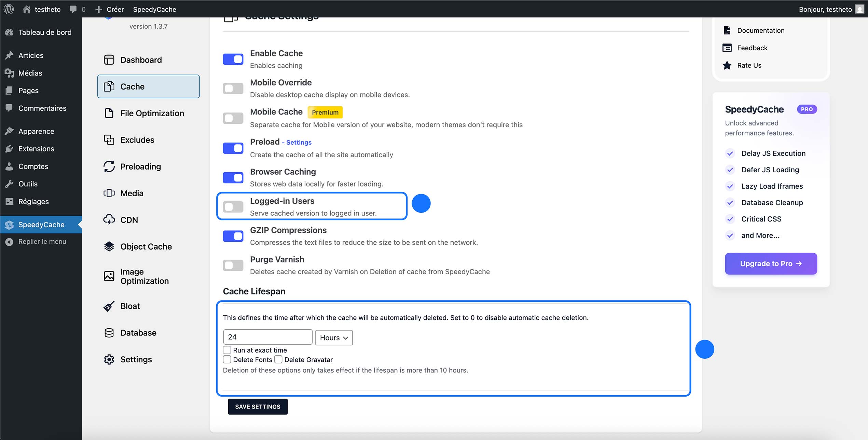This screenshot has width=868, height=440.
Task: Open the cache lifespan Hours dropdown
Action: [333, 337]
